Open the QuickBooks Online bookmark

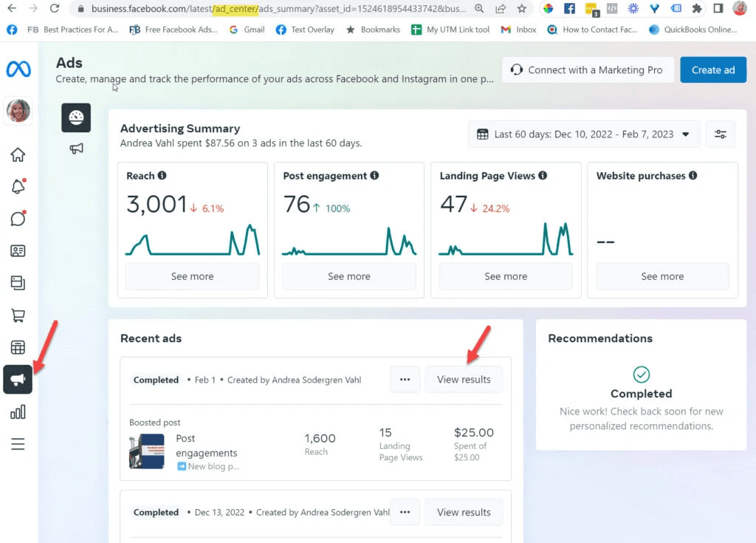click(693, 30)
